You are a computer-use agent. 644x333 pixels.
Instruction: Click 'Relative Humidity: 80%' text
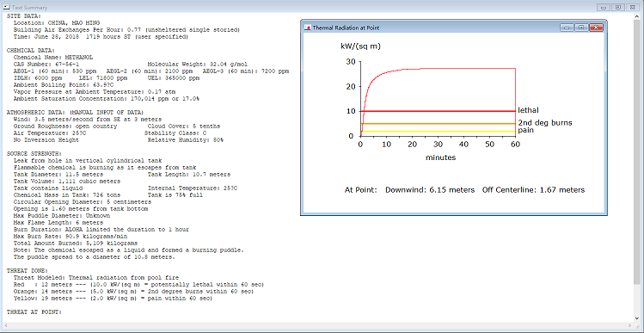pos(186,140)
